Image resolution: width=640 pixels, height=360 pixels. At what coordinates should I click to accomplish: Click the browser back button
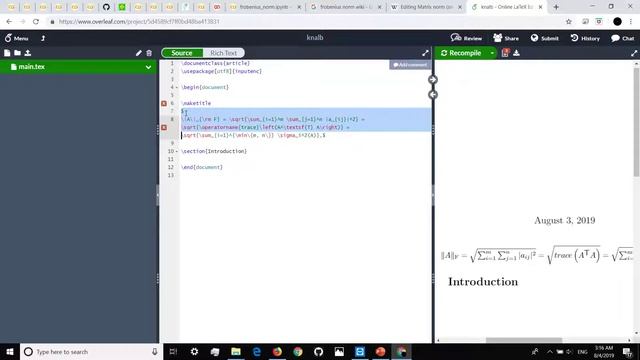click(9, 22)
